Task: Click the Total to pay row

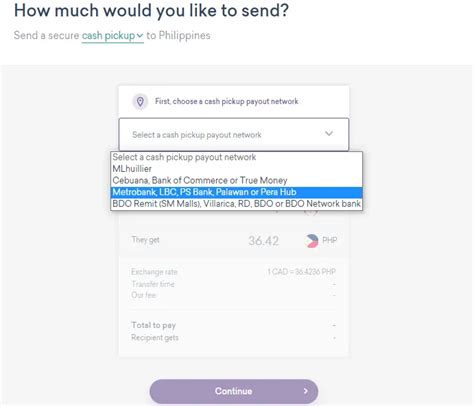Action: (x=233, y=325)
